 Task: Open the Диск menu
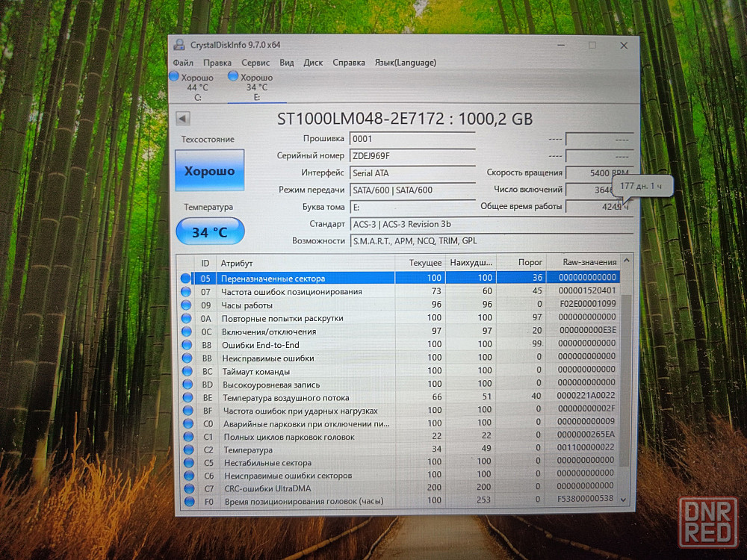coord(313,63)
